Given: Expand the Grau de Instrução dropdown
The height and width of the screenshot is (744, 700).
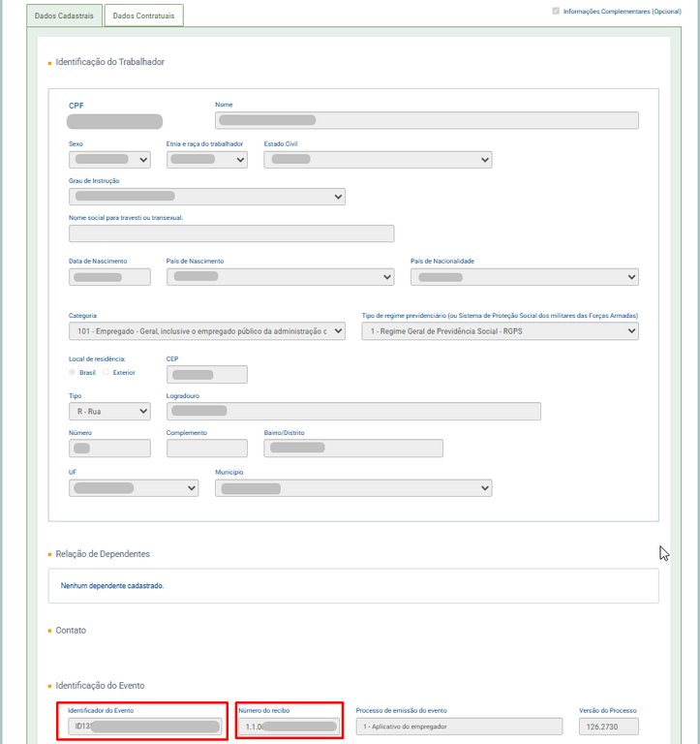Looking at the screenshot, I should 206,197.
